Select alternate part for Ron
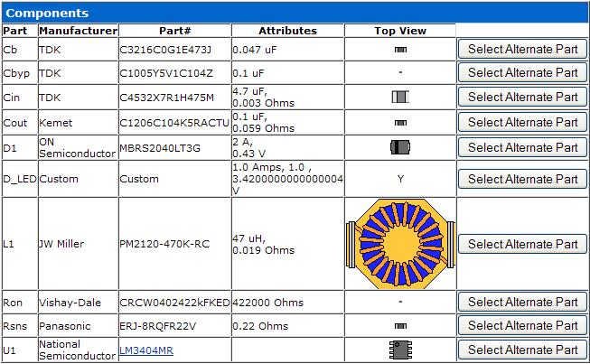 522,302
